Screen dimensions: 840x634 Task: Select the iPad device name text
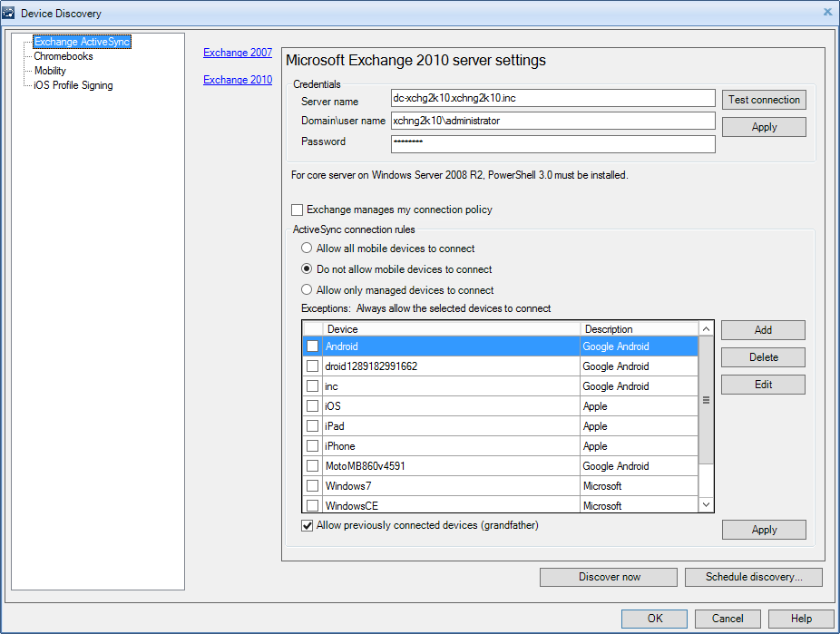[335, 426]
